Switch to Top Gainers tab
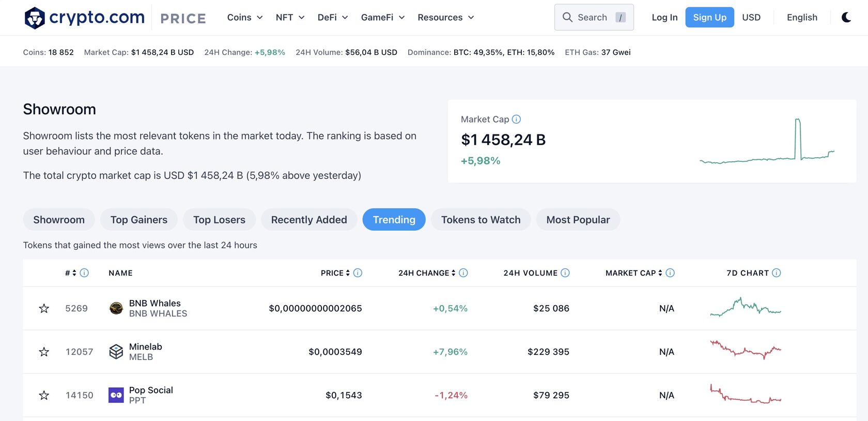This screenshot has width=868, height=421. pyautogui.click(x=139, y=220)
